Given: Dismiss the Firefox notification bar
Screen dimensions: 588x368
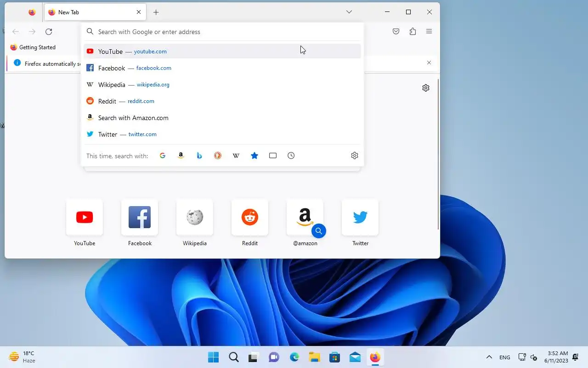Looking at the screenshot, I should point(429,63).
